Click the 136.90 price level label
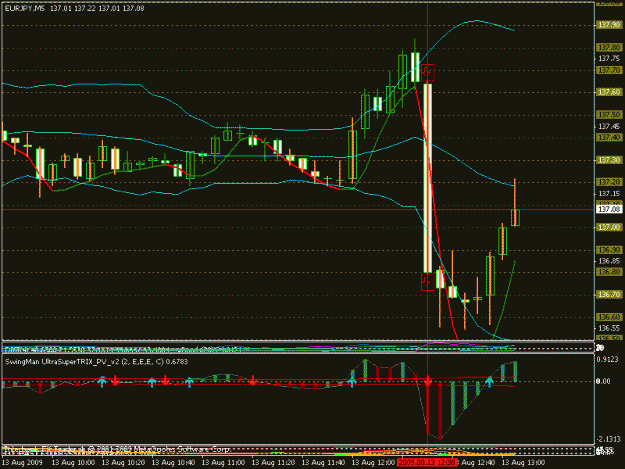Image resolution: width=625 pixels, height=469 pixels. click(x=609, y=250)
